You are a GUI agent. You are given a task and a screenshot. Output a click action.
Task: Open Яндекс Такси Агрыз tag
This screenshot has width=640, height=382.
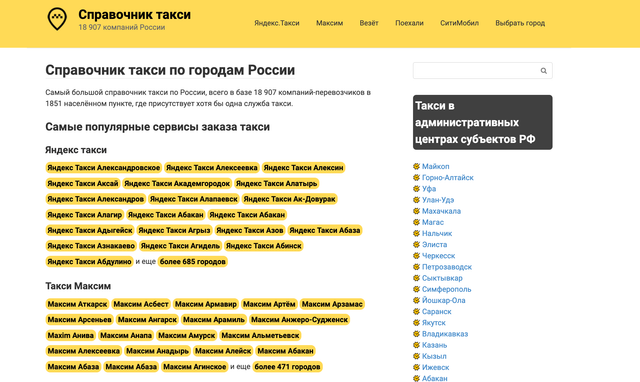tap(174, 231)
